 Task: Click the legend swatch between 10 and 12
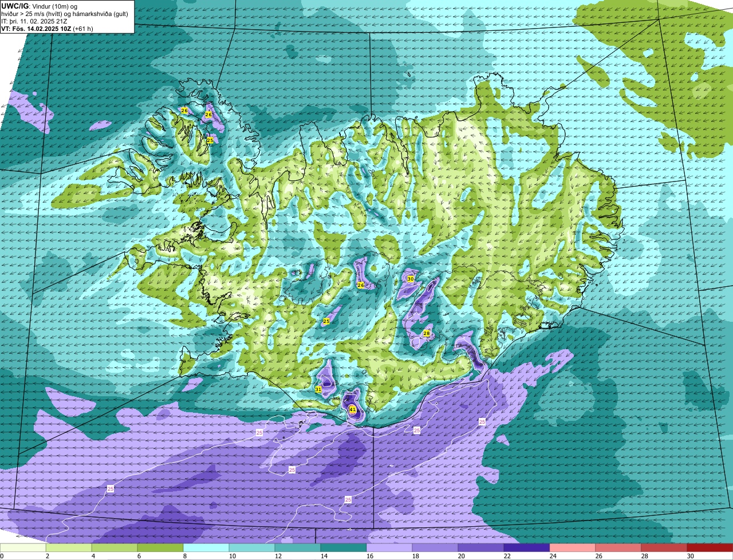(x=252, y=548)
